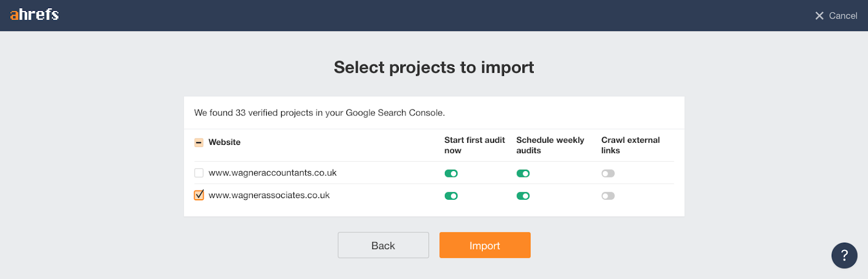Disable Start first audit for wagneraccountants.co.uk
The image size is (868, 279).
tap(451, 174)
